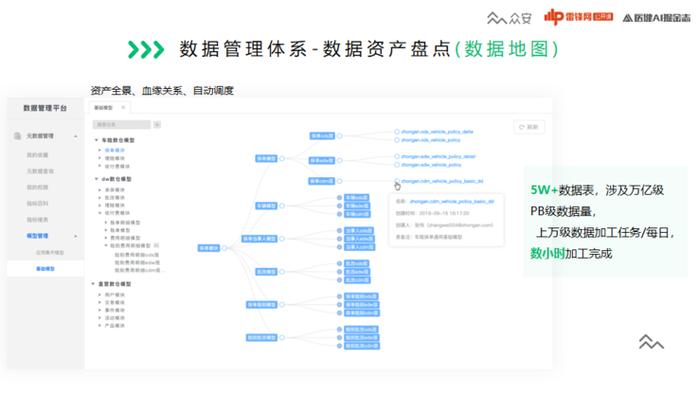Click the refresh icon in the 刷新 button

(521, 127)
